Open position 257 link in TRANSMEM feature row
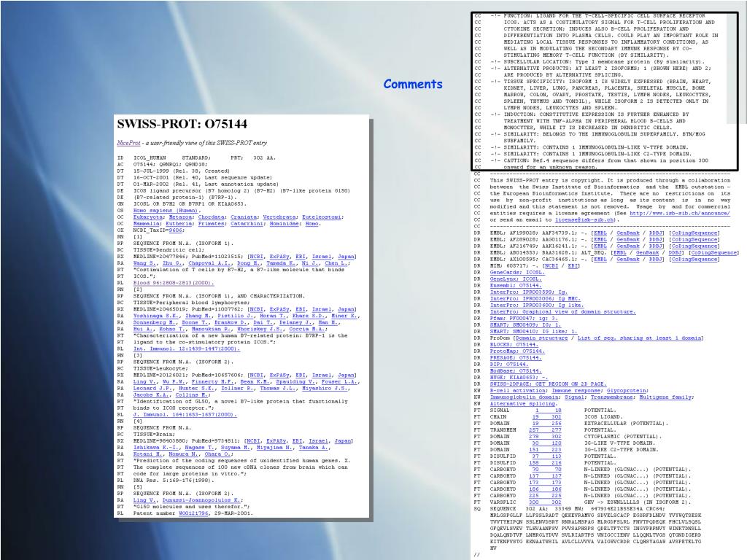Image resolution: width=747 pixels, height=560 pixels. click(x=534, y=430)
